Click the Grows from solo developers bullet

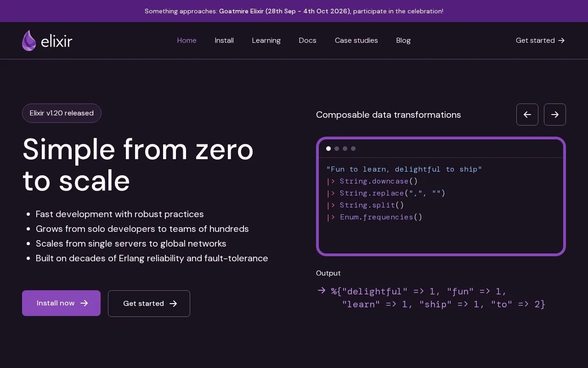point(142,229)
